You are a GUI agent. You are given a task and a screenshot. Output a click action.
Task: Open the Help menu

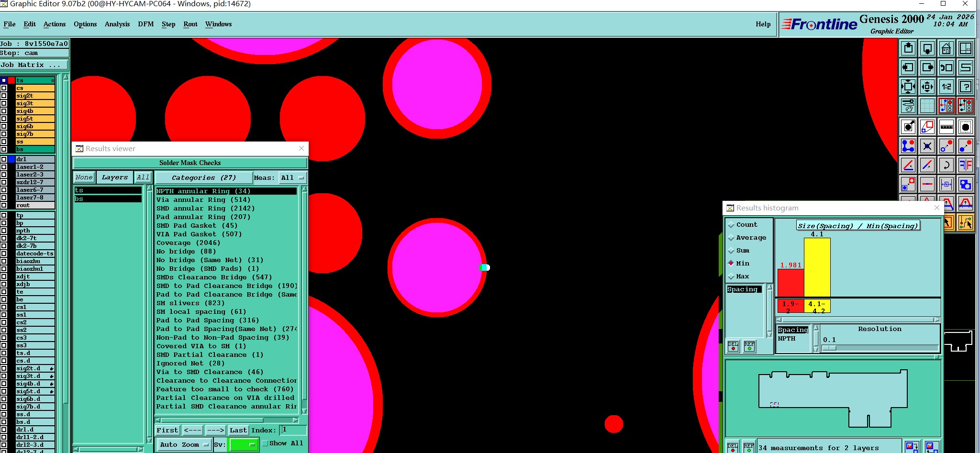[763, 24]
